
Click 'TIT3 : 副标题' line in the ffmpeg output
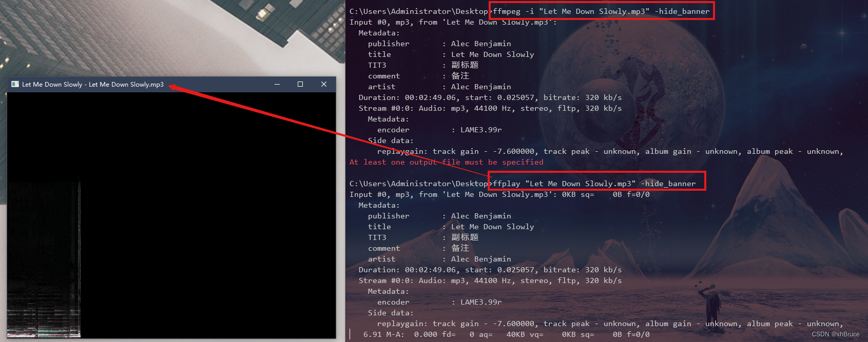[423, 65]
